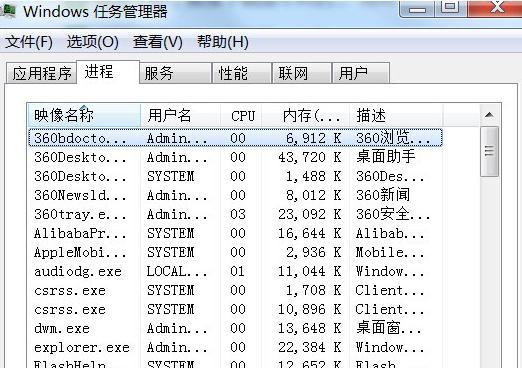Switch to the 用户 tab
Image resolution: width=522 pixels, height=368 pixels.
coord(361,73)
